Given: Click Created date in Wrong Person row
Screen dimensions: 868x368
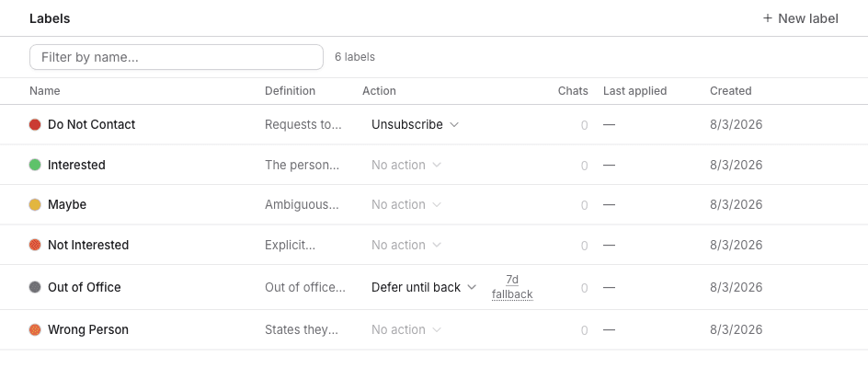Looking at the screenshot, I should pos(737,329).
